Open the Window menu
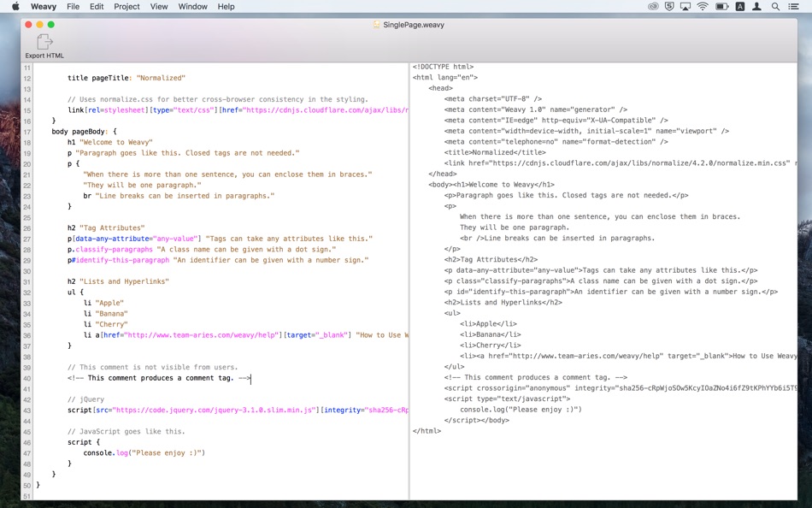Screen dimensions: 812x508 pos(192,7)
